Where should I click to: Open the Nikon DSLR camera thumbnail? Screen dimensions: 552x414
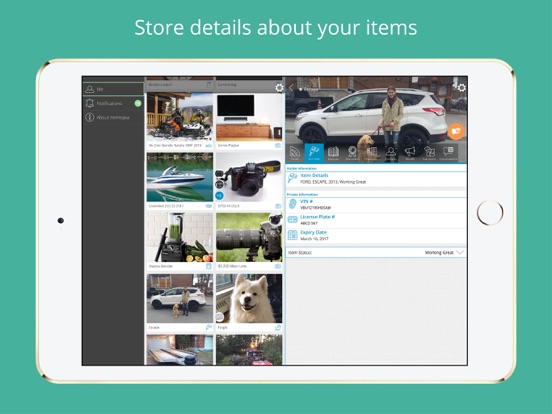click(x=249, y=177)
